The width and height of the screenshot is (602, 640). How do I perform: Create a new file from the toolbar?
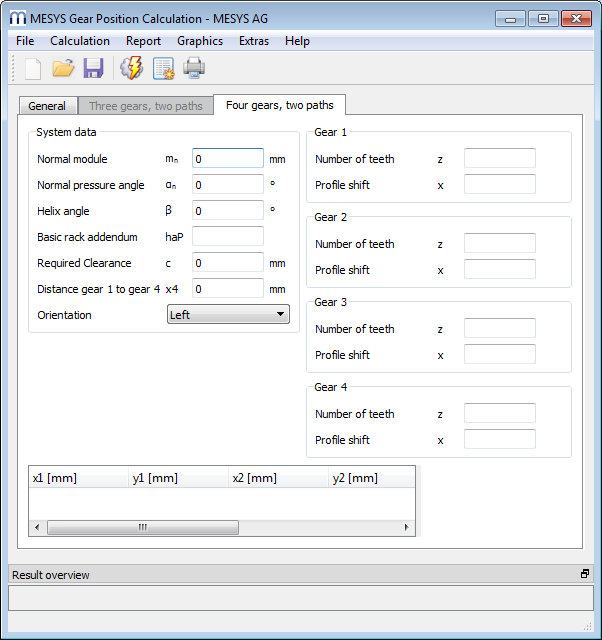point(33,68)
